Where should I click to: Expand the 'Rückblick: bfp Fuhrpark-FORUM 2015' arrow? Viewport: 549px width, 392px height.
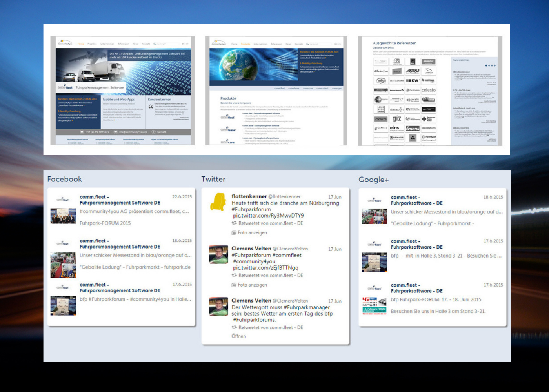[84, 105]
